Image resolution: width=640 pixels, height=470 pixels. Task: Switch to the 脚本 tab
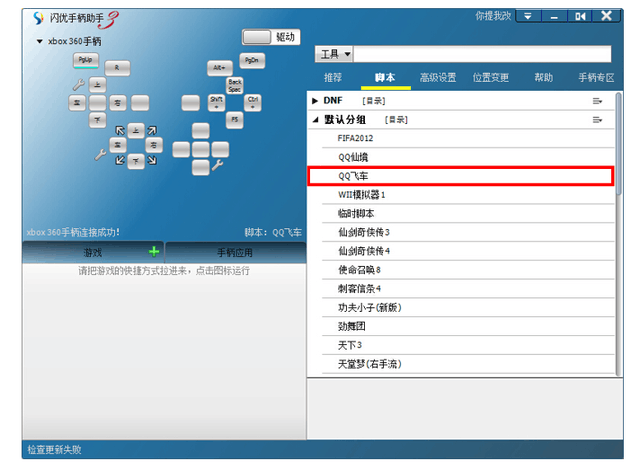click(385, 78)
